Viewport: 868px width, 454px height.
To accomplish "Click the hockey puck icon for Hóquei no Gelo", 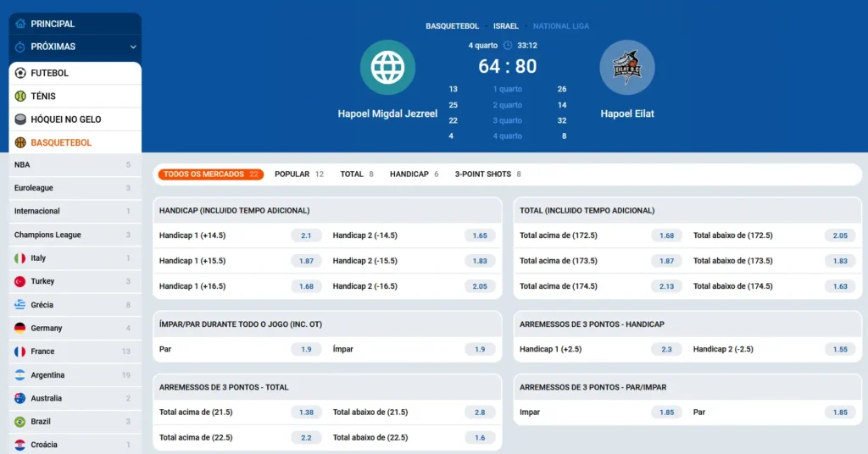I will 20,119.
